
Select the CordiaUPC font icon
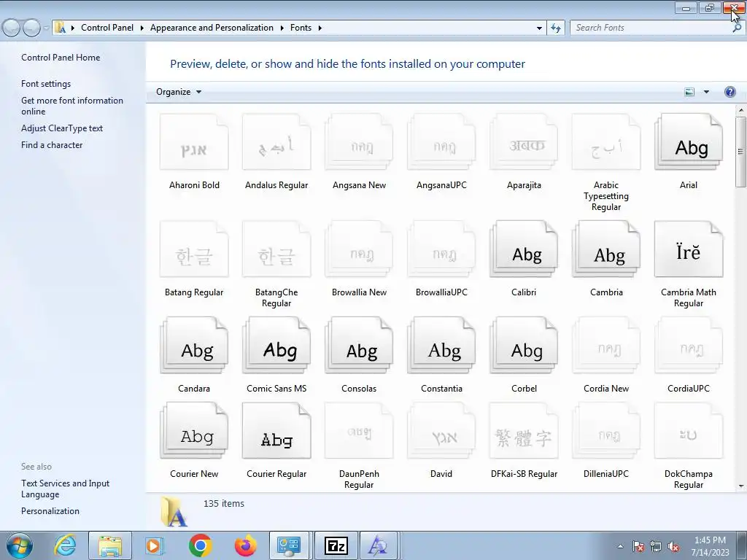click(x=689, y=345)
